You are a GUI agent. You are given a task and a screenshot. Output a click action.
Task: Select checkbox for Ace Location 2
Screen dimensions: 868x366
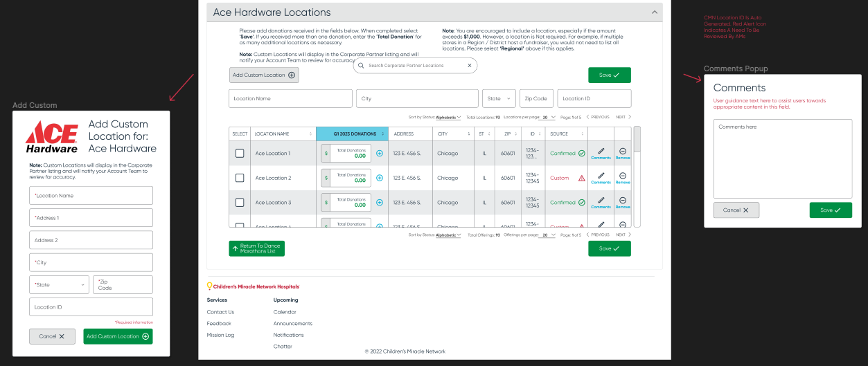point(240,178)
